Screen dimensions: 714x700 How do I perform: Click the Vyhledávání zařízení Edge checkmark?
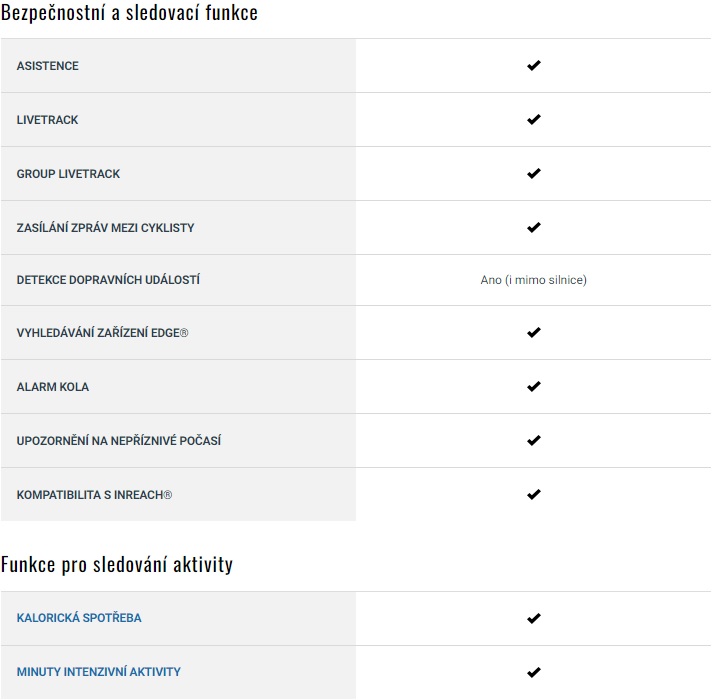[533, 332]
